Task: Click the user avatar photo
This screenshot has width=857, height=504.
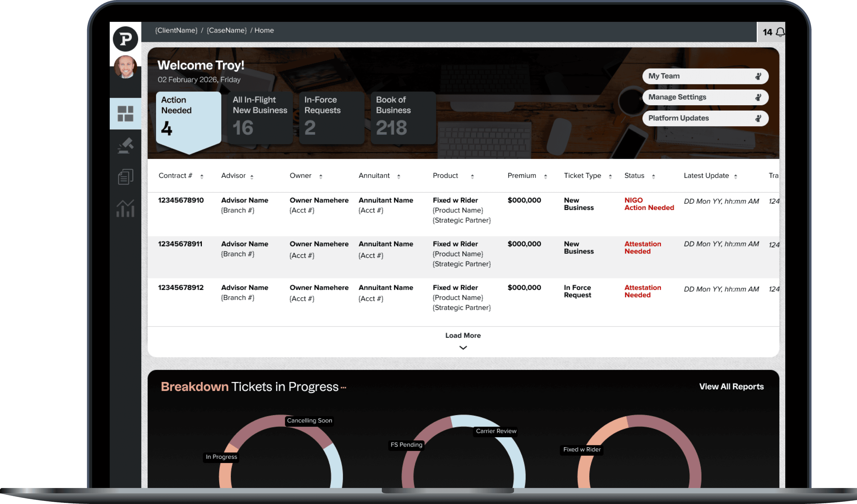Action: coord(125,67)
